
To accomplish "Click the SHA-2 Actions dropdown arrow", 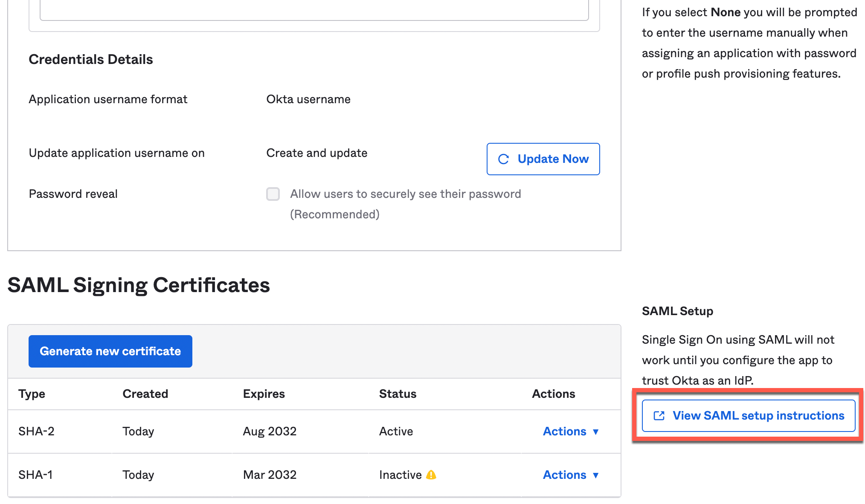I will pyautogui.click(x=596, y=432).
